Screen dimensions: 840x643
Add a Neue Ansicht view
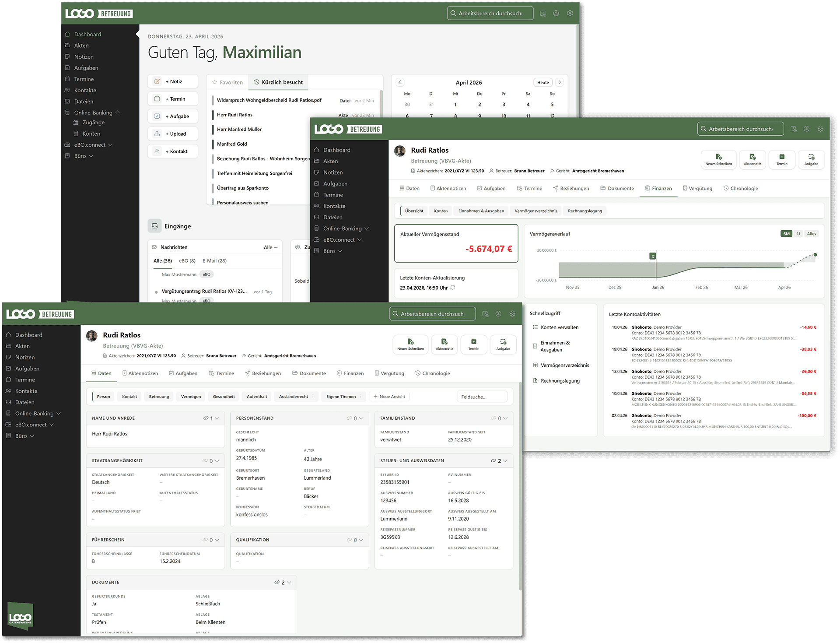[389, 397]
